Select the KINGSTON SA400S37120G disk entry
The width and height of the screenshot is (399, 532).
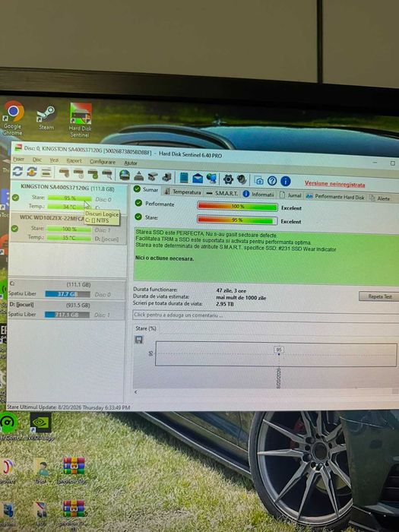click(69, 198)
